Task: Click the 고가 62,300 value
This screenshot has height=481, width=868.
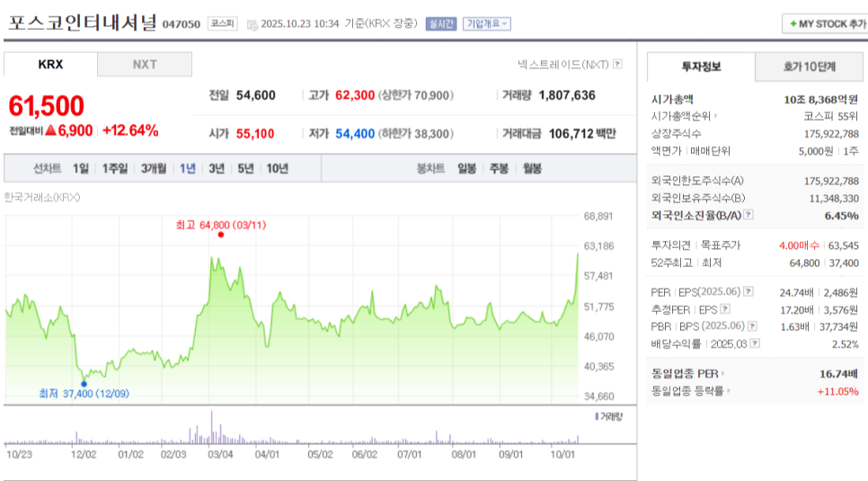Action: click(x=355, y=95)
